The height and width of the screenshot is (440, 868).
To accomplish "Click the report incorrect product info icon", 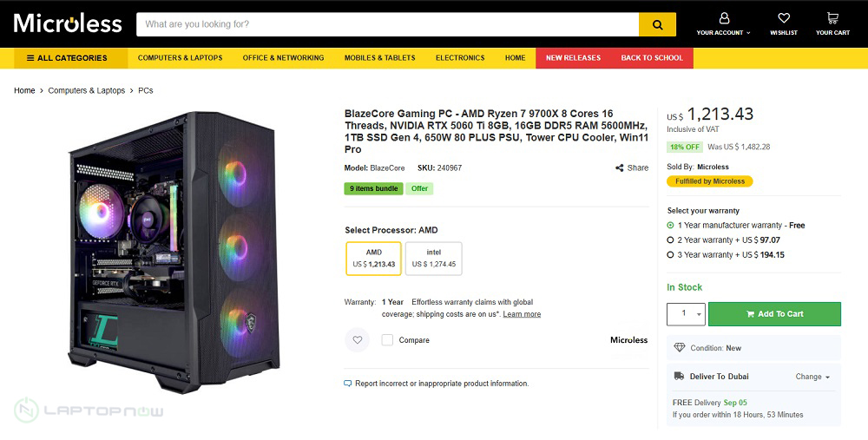I will coord(348,384).
